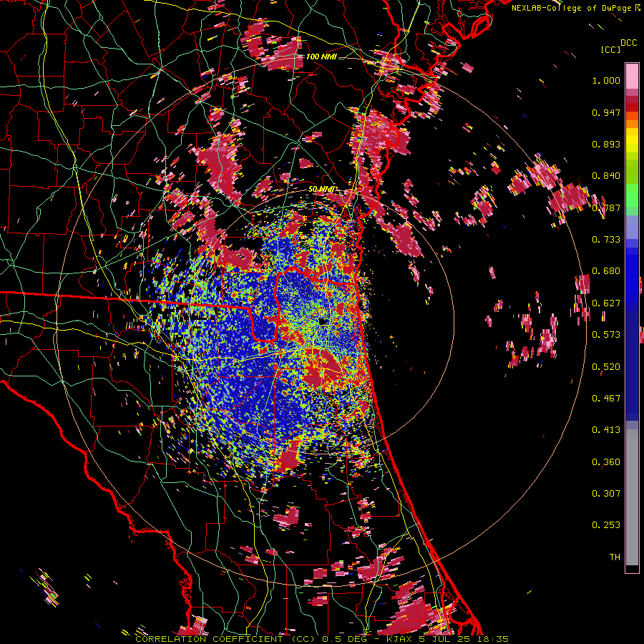Pick the bright green segment of color scale
The width and height of the screenshot is (644, 644).
coord(632,195)
